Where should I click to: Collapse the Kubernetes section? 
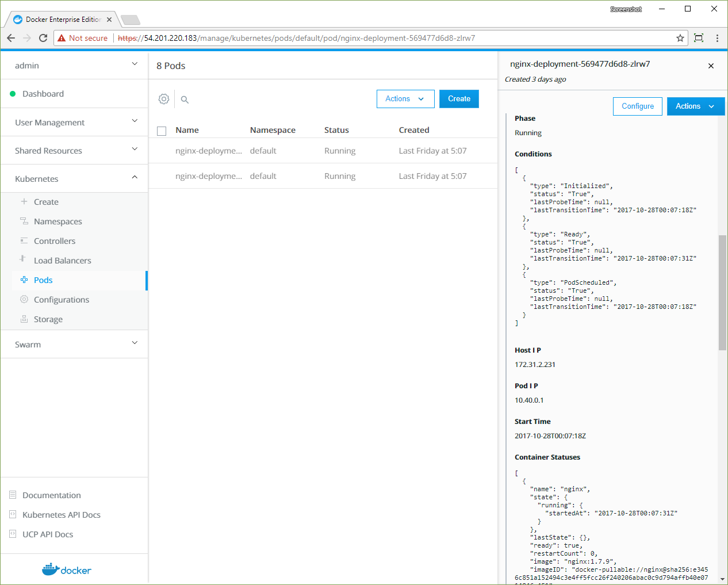(135, 178)
